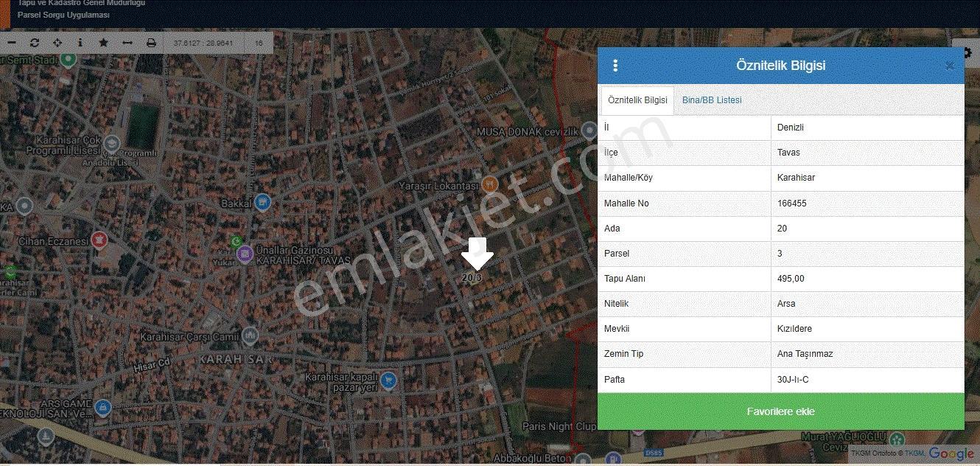980x466 pixels.
Task: Click the Ünallar Gazinosu map pin
Action: [245, 254]
